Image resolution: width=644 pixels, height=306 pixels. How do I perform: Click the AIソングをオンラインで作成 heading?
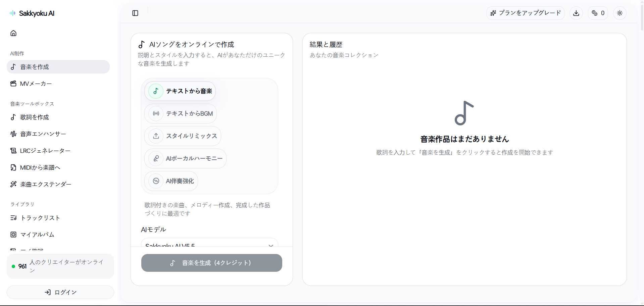point(192,44)
